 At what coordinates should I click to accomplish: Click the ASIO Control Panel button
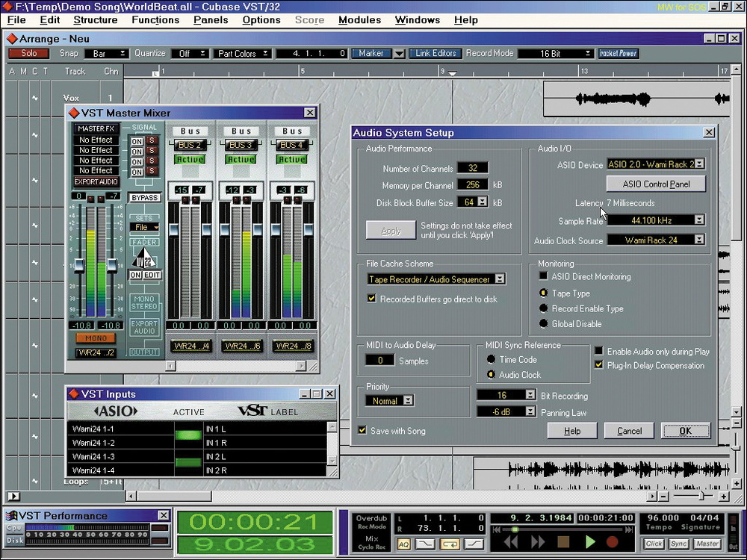(656, 184)
